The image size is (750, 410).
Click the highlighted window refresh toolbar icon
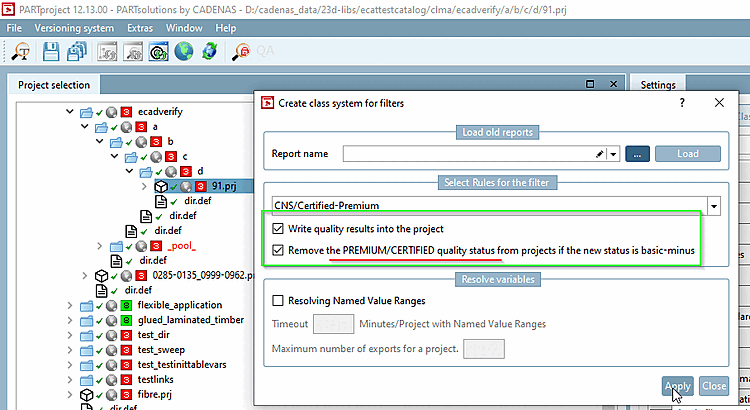coord(158,51)
